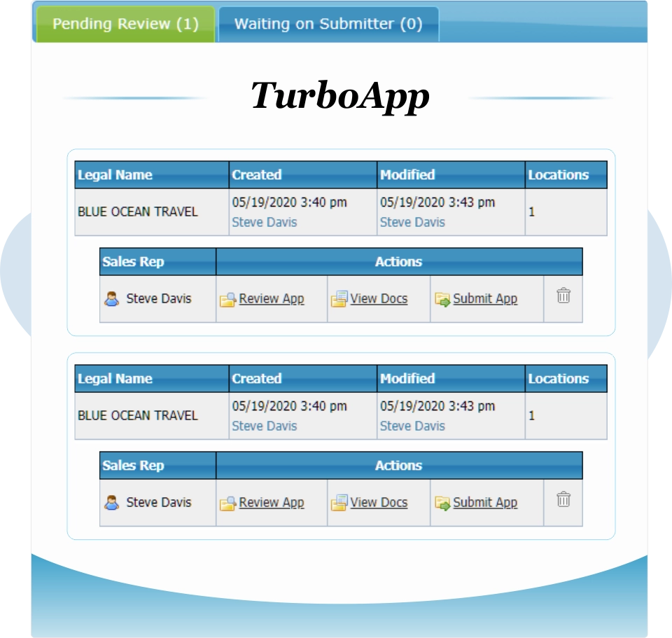
Task: Click Steve Davis under Created in the first card
Action: click(x=265, y=222)
